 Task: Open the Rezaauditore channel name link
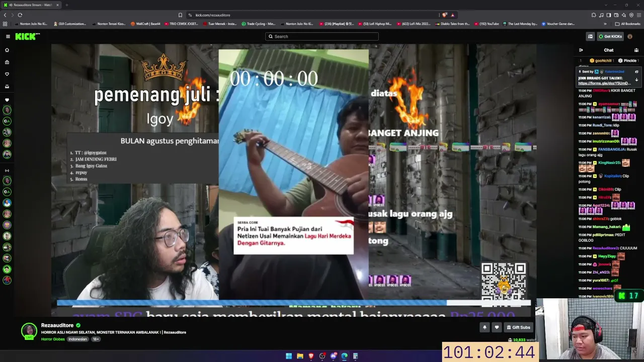(57, 325)
